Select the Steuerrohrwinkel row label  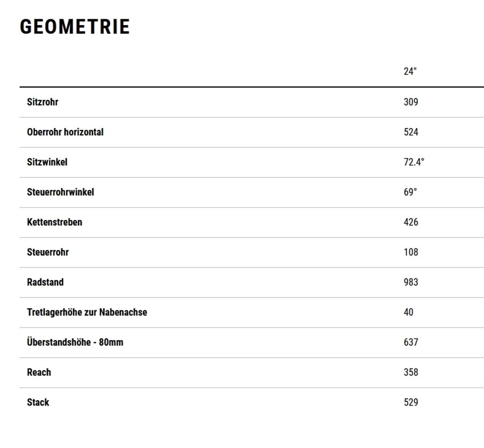pos(60,192)
